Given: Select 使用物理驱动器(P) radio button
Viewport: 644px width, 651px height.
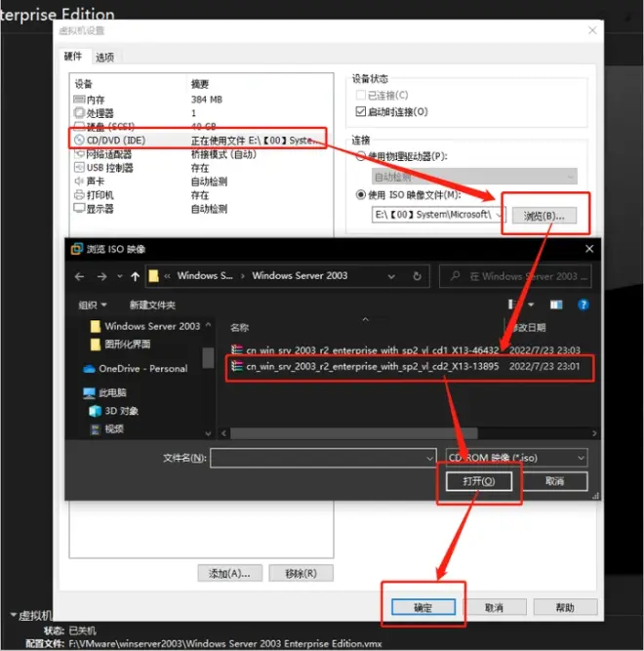Looking at the screenshot, I should tap(361, 156).
